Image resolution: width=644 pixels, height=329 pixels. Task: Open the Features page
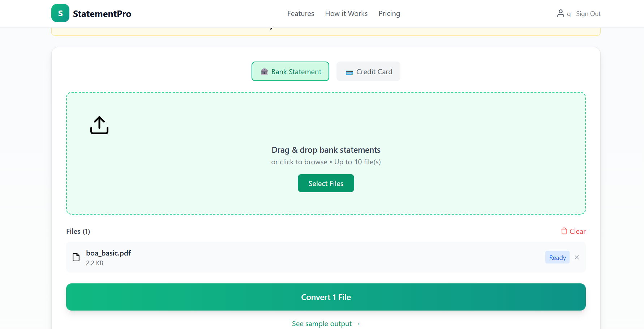[x=301, y=13]
